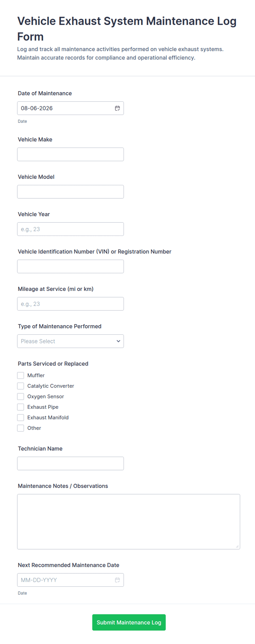Viewport: 255px width, 644px height.
Task: Enable the Oxygen Sensor option
Action: 21,396
